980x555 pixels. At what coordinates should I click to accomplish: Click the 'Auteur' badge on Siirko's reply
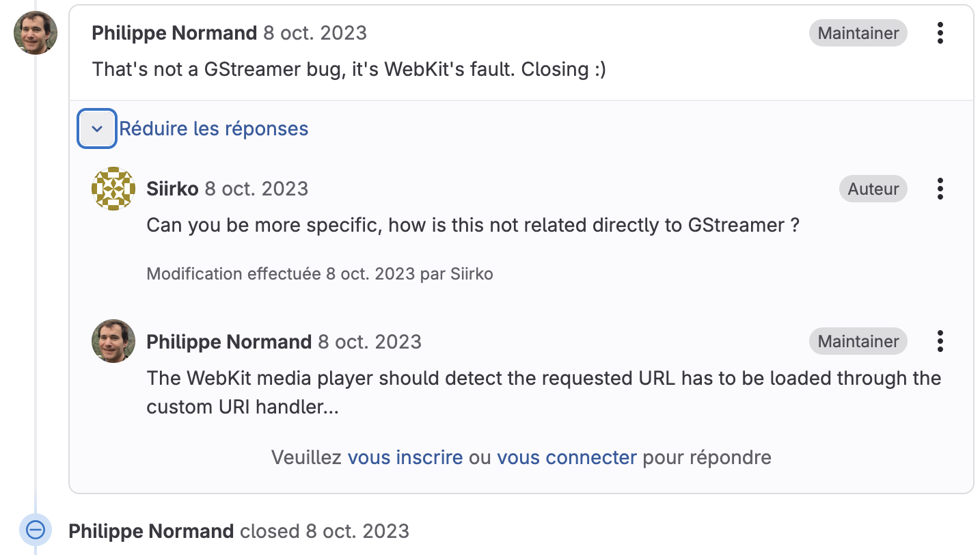tap(873, 189)
